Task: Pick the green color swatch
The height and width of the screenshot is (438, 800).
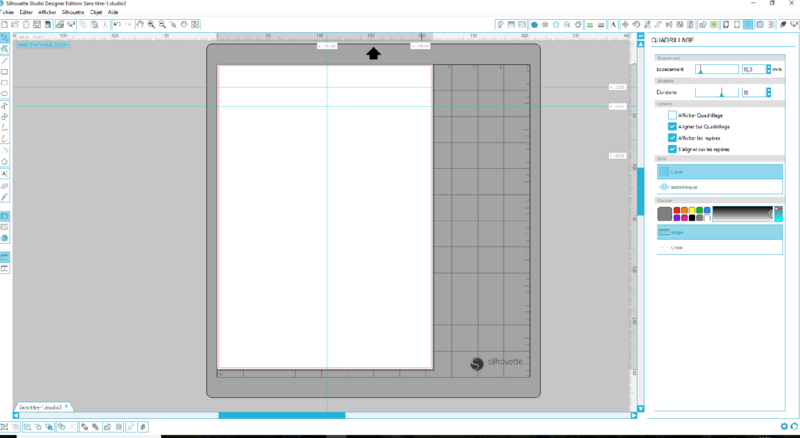Action: pyautogui.click(x=699, y=210)
